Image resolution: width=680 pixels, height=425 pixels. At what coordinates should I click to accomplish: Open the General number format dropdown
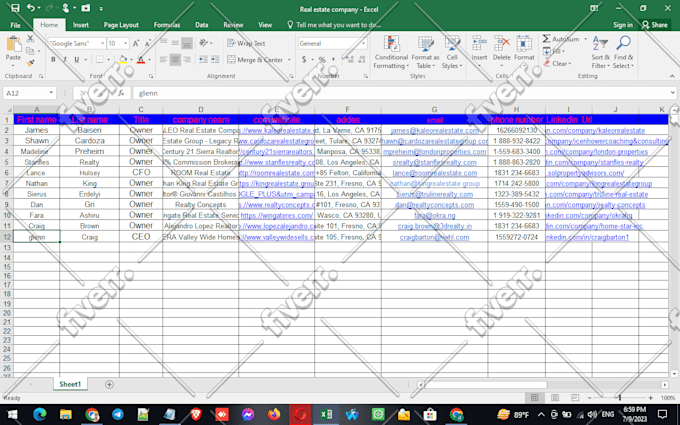(x=363, y=43)
